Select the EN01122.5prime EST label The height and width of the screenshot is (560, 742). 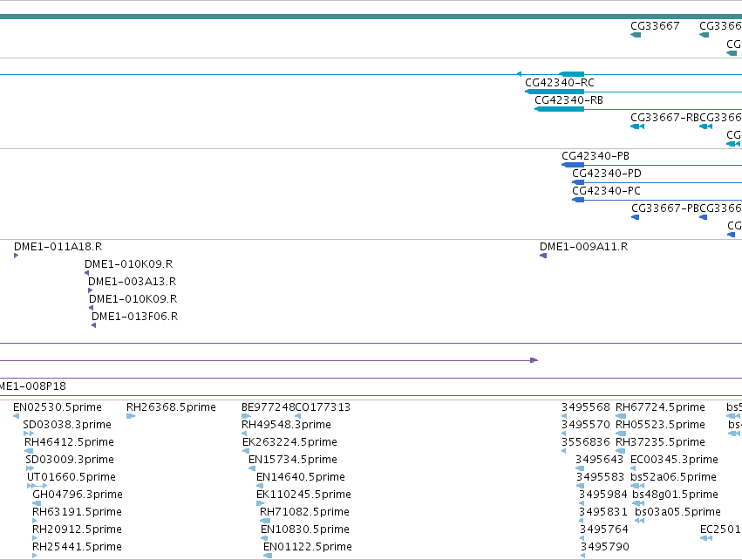point(308,547)
